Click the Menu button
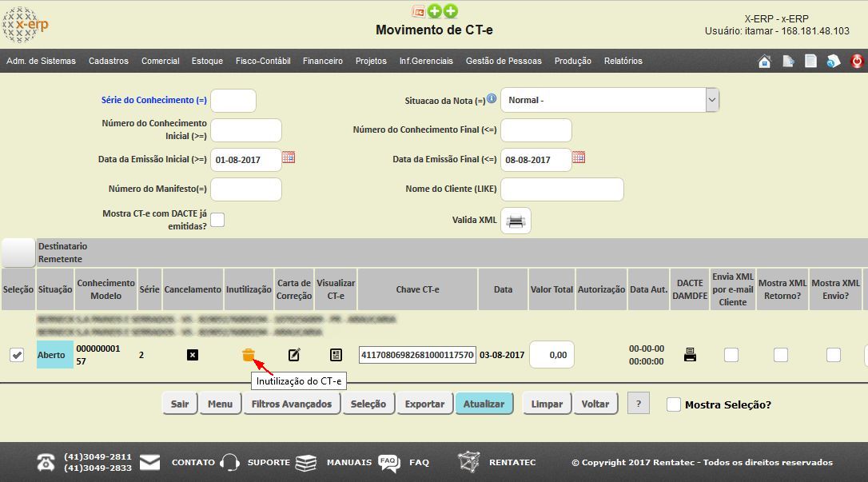This screenshot has height=482, width=868. pos(221,404)
